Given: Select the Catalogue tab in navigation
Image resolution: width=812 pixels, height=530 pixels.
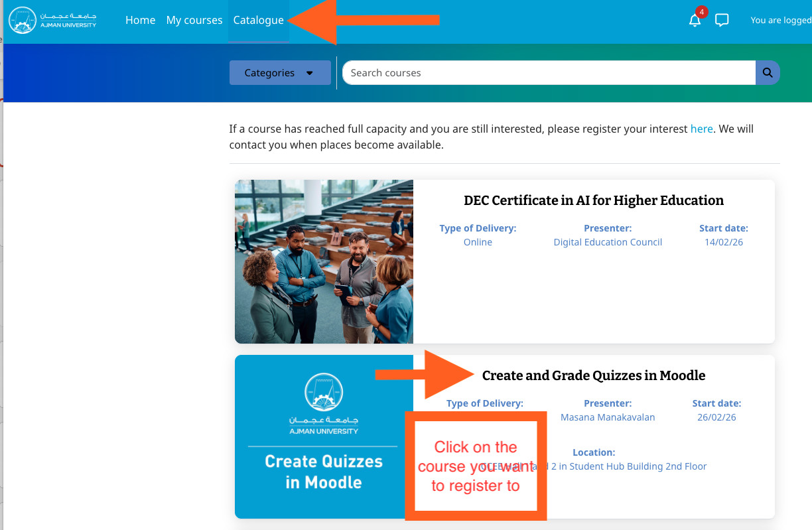Looking at the screenshot, I should tap(258, 21).
